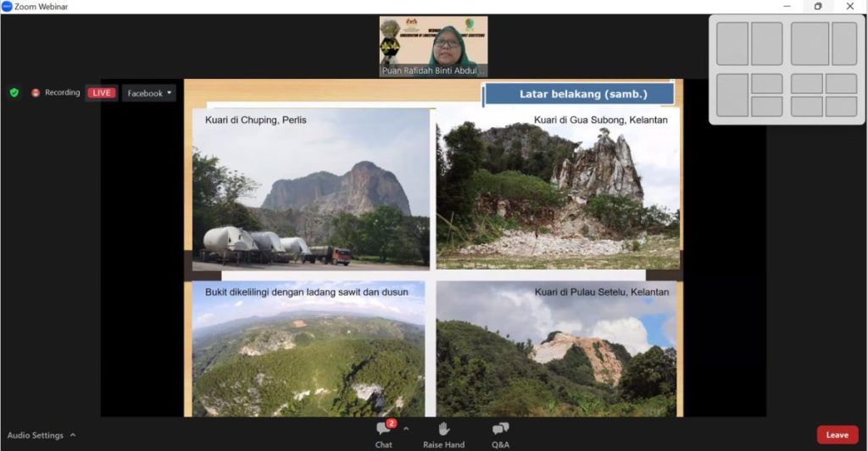Image resolution: width=868 pixels, height=451 pixels.
Task: Click the 'Zoom Webinar' window title
Action: (41, 7)
